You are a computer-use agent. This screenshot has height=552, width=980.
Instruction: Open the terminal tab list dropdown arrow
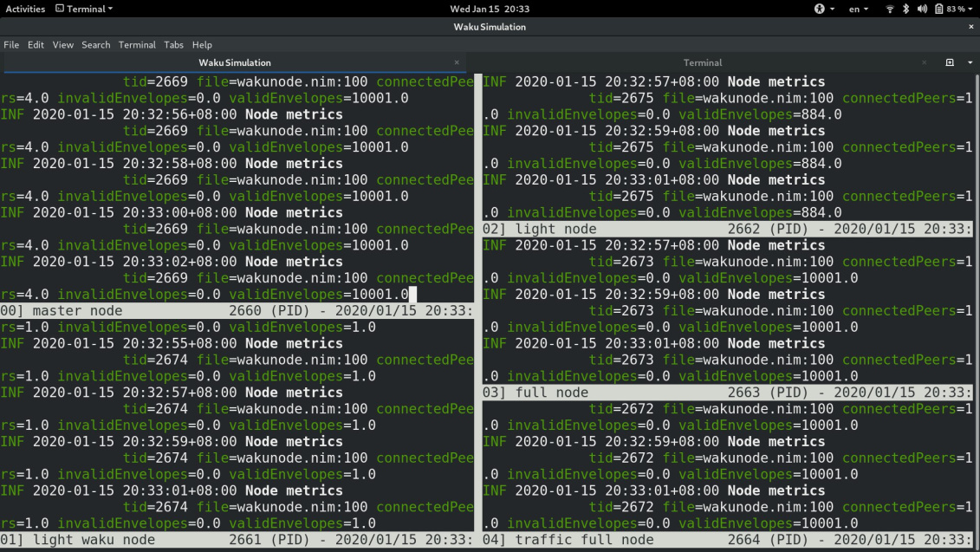point(970,62)
